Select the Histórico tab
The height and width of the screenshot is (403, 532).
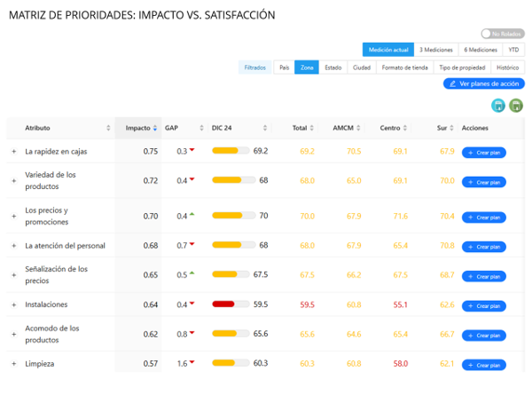507,67
